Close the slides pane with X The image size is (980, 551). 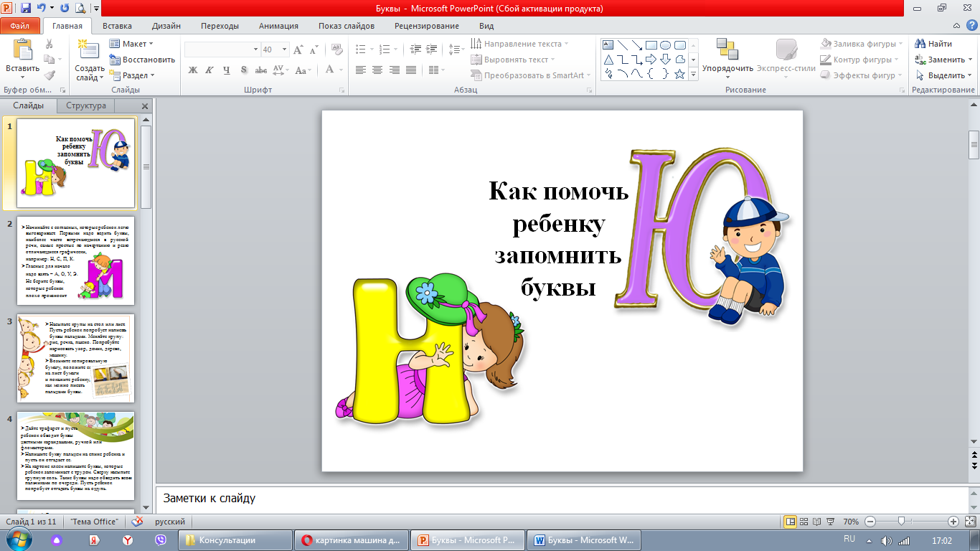(x=144, y=106)
